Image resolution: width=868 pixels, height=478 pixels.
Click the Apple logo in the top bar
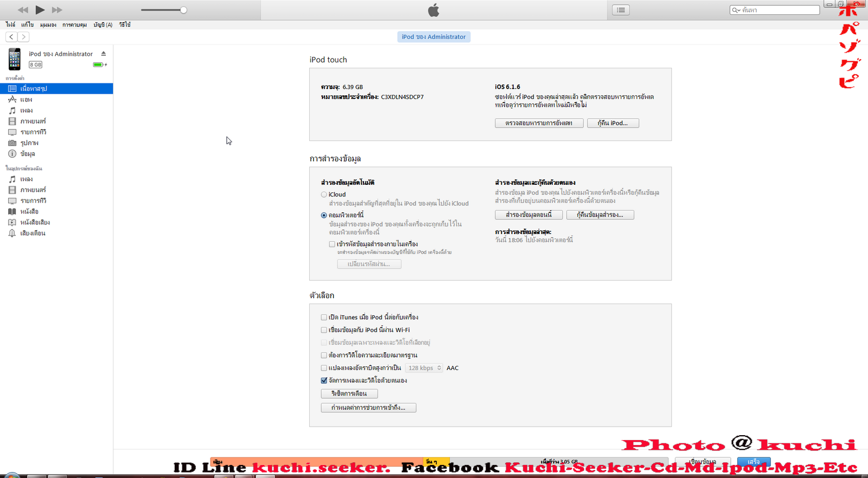pyautogui.click(x=433, y=10)
